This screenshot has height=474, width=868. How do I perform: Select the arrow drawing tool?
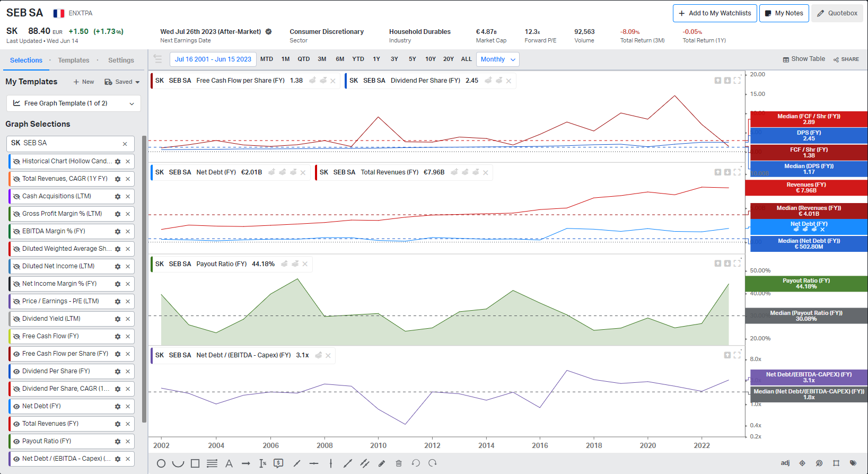pyautogui.click(x=246, y=463)
